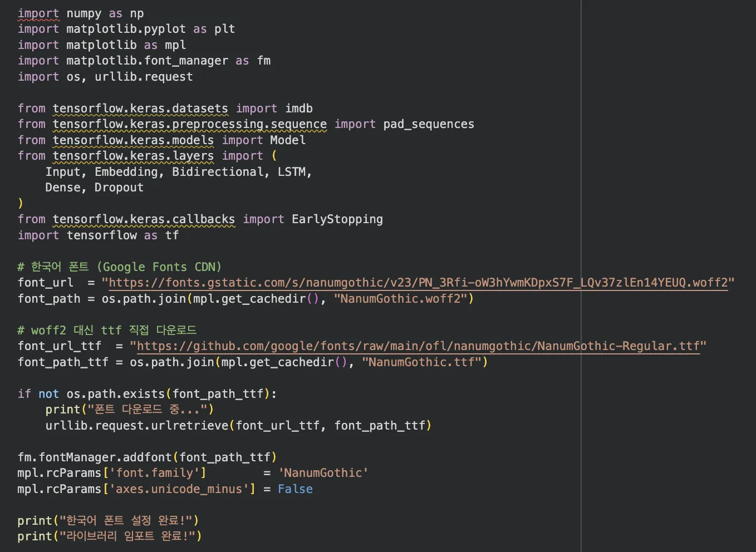Viewport: 756px width, 552px height.
Task: Place cursor on 'import numpy as np' line
Action: click(81, 13)
